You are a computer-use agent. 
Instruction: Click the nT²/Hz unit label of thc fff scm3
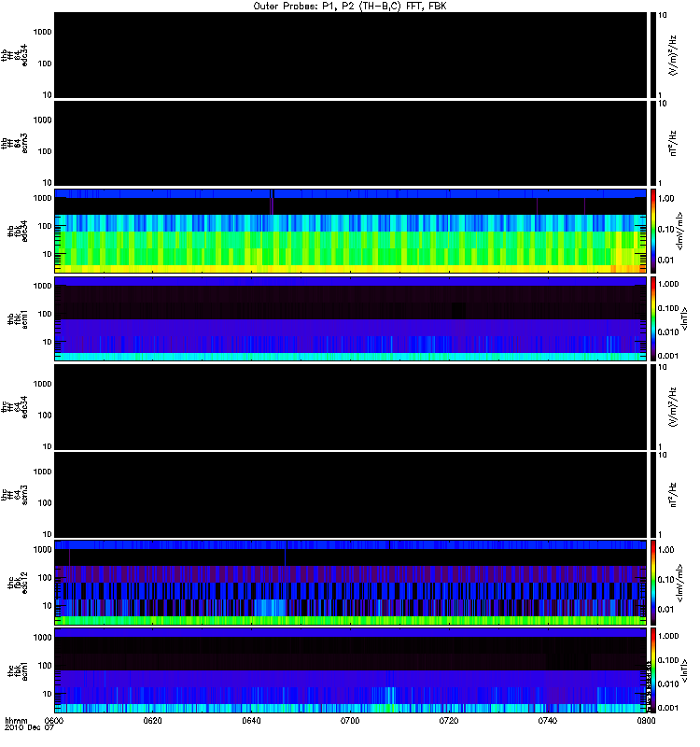[x=673, y=495]
